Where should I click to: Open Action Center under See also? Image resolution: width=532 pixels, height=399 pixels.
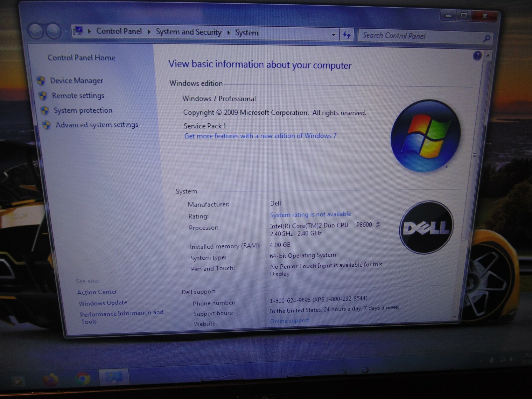pyautogui.click(x=97, y=292)
